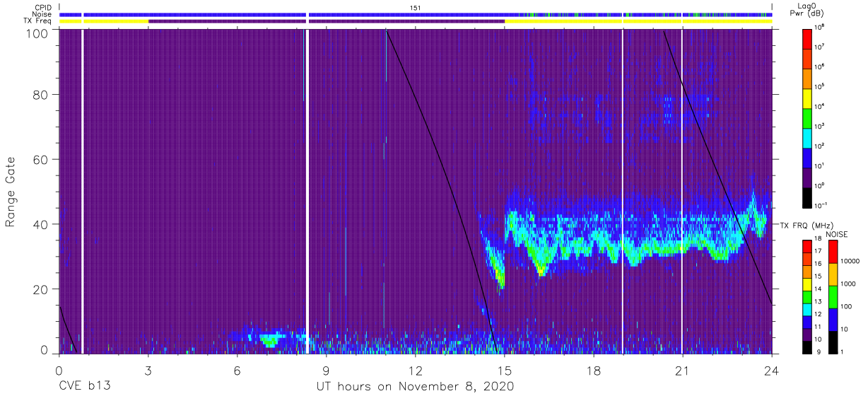Click the green backscatter patch near 7 UT
The width and height of the screenshot is (868, 401).
coord(270,340)
